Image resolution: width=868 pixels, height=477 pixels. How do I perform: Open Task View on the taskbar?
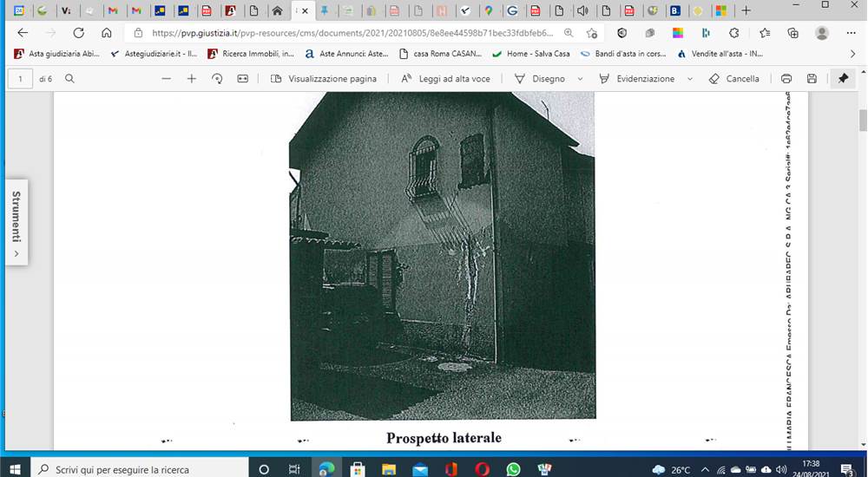click(294, 469)
